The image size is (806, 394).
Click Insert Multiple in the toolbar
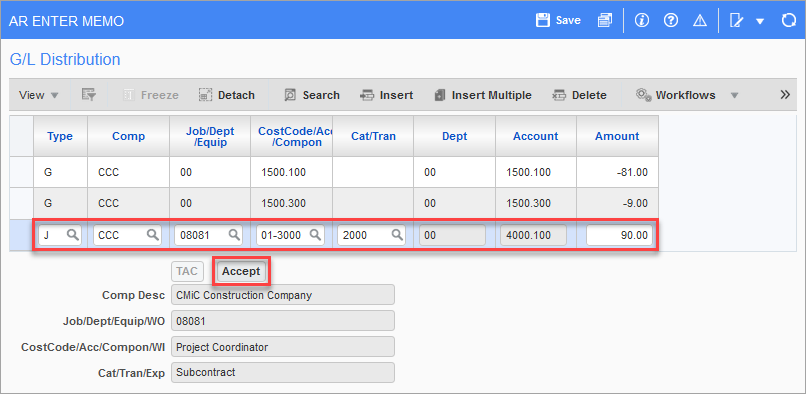click(x=483, y=95)
